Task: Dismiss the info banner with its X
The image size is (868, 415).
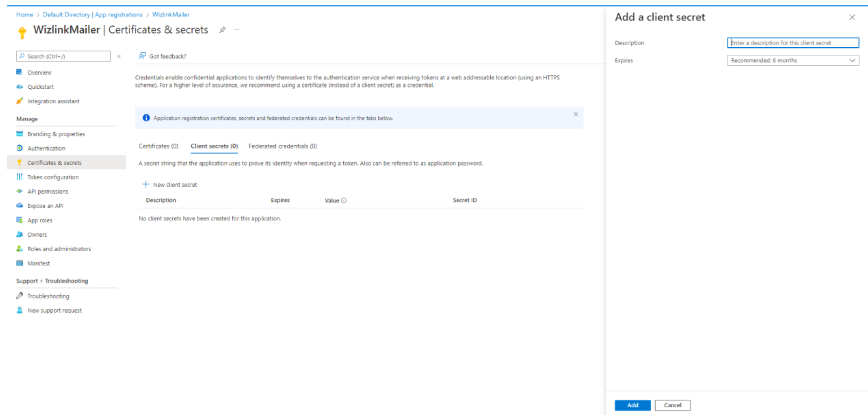Action: pos(576,114)
